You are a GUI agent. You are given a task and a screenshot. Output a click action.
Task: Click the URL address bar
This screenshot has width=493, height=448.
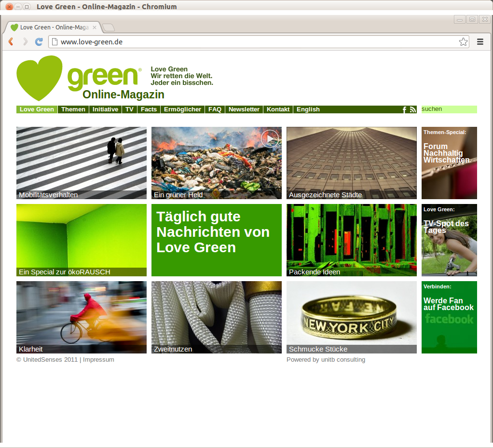pos(259,42)
